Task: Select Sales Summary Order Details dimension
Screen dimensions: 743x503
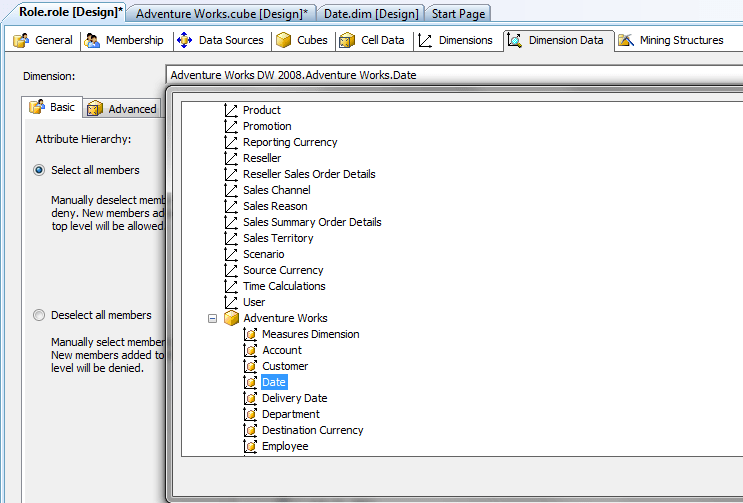Action: point(312,222)
